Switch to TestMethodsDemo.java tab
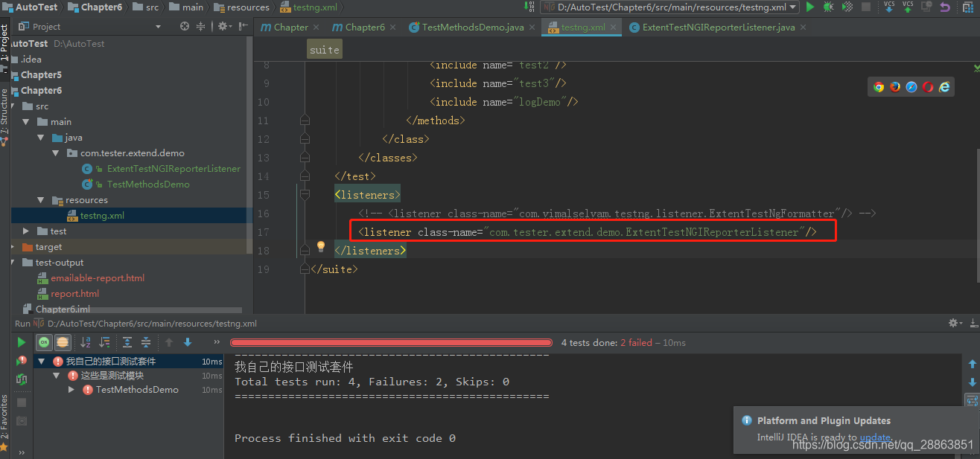This screenshot has width=980, height=459. (x=473, y=27)
